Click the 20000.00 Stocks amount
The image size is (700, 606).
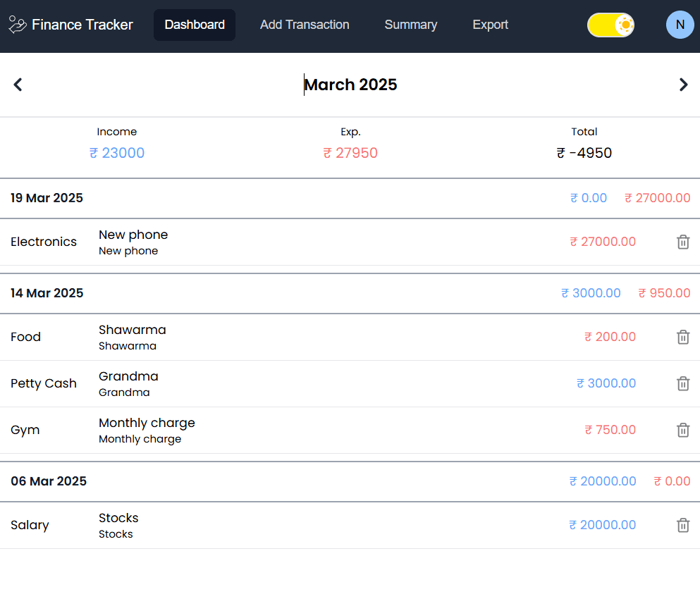602,524
